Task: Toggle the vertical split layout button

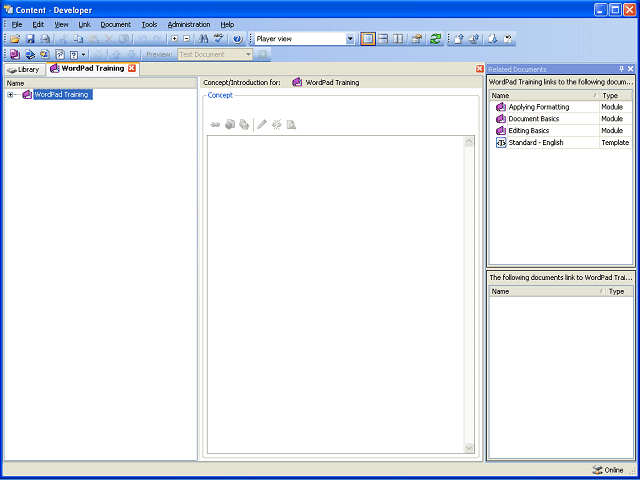Action: point(398,39)
